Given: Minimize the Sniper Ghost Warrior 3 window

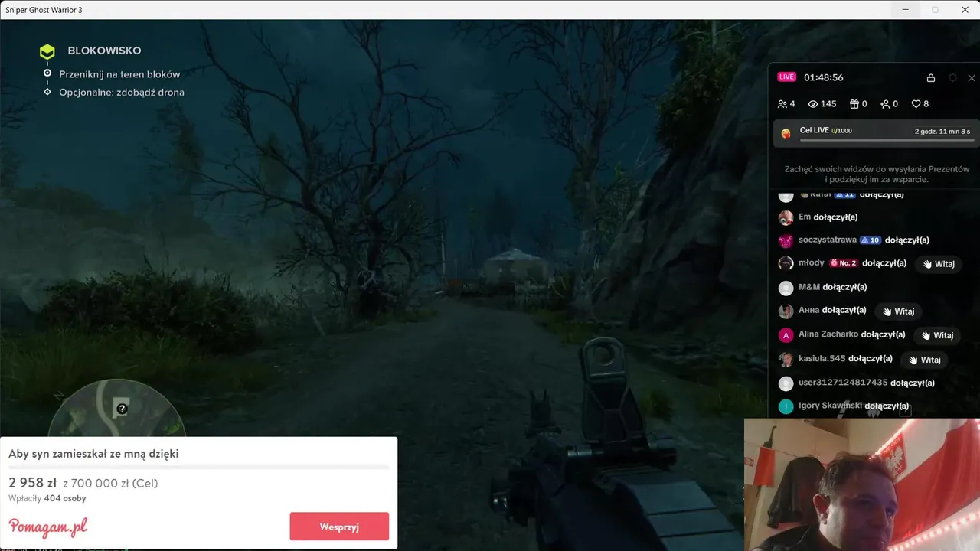Looking at the screenshot, I should [x=906, y=10].
